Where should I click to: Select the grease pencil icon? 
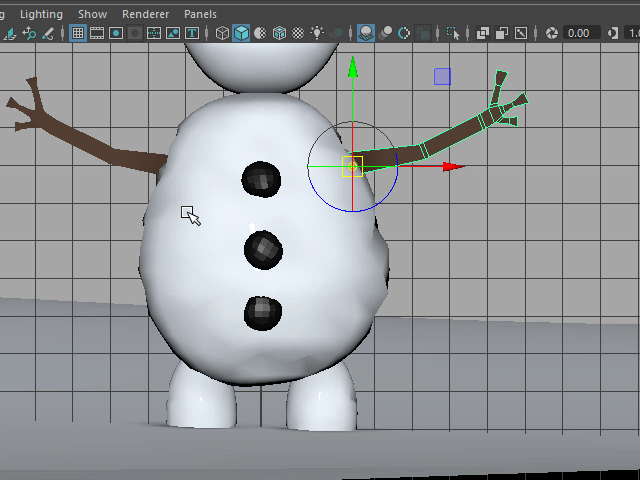[48, 33]
